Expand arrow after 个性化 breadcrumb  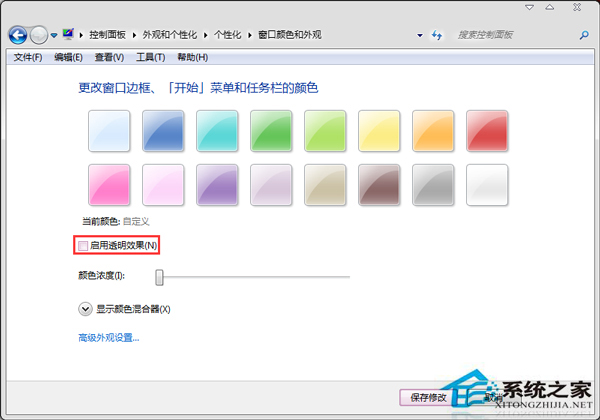click(250, 35)
